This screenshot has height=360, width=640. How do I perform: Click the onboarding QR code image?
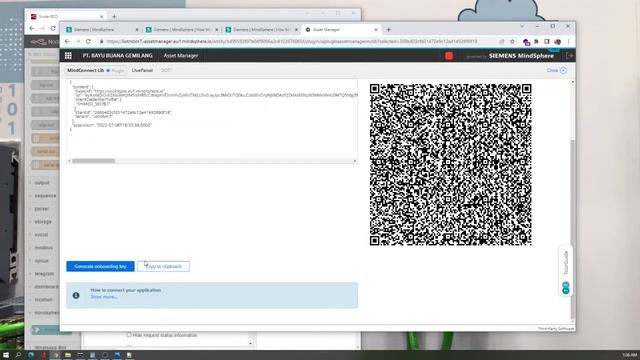(451, 164)
